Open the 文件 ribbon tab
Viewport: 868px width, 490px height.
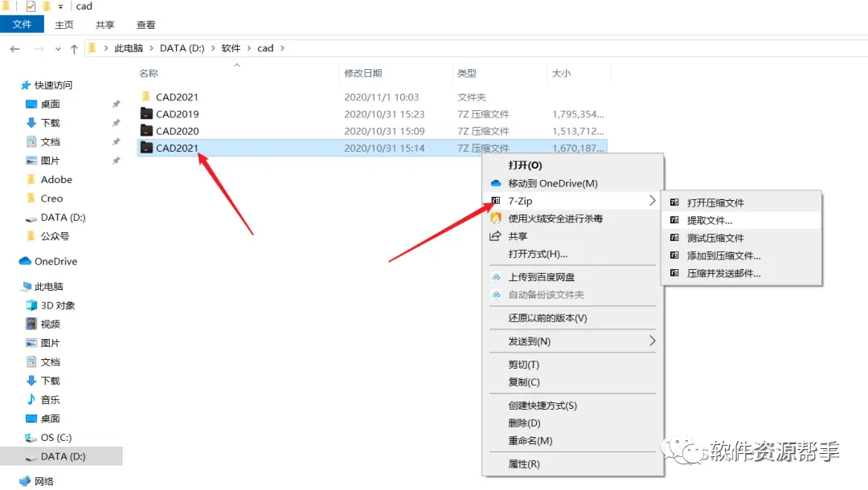point(23,24)
